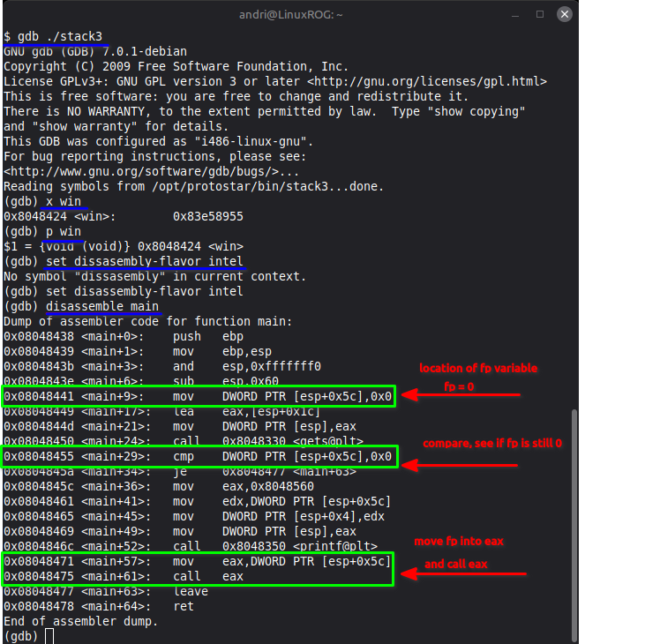
Task: Click the '(gdb) x win' command
Action: [42, 201]
